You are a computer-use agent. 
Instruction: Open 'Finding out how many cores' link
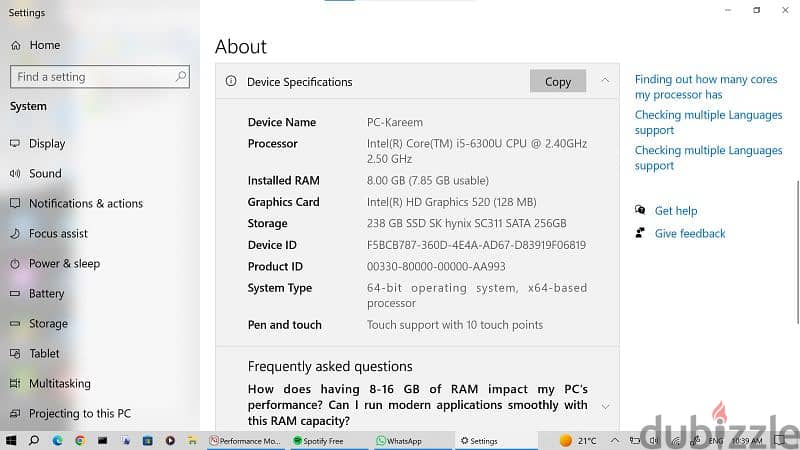pos(706,87)
